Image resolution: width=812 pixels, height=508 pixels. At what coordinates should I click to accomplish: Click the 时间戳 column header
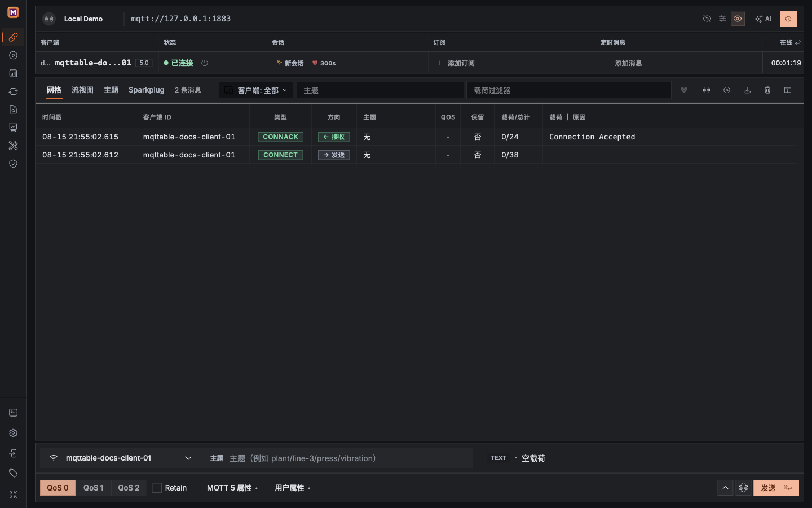pyautogui.click(x=52, y=117)
